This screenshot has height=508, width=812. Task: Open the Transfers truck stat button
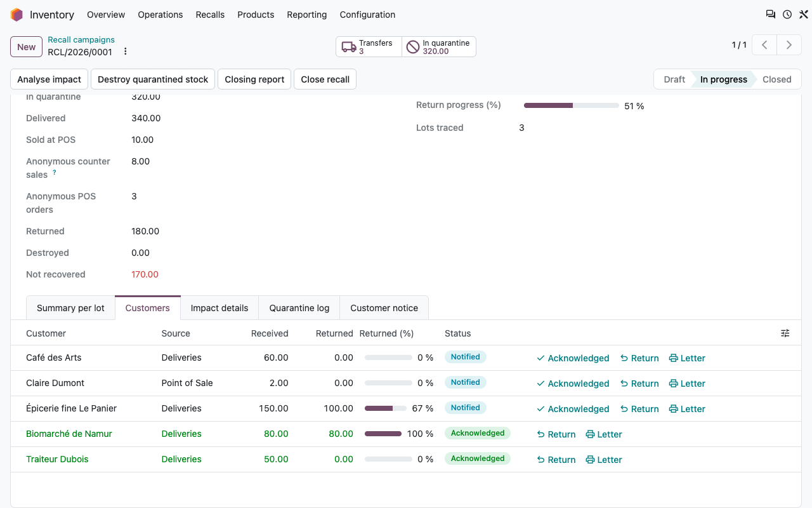click(x=369, y=47)
